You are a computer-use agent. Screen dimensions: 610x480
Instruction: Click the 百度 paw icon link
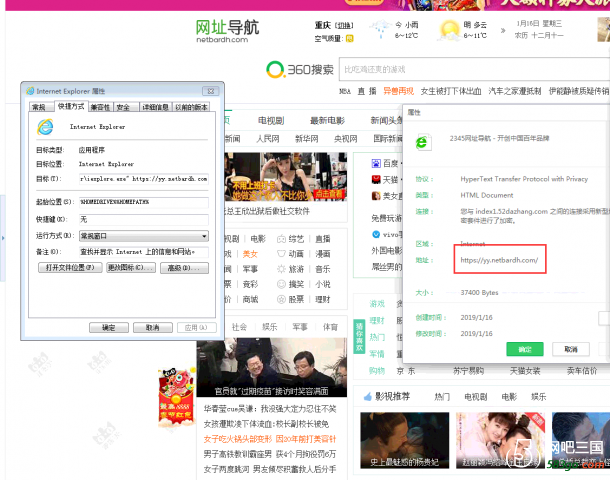pos(376,163)
